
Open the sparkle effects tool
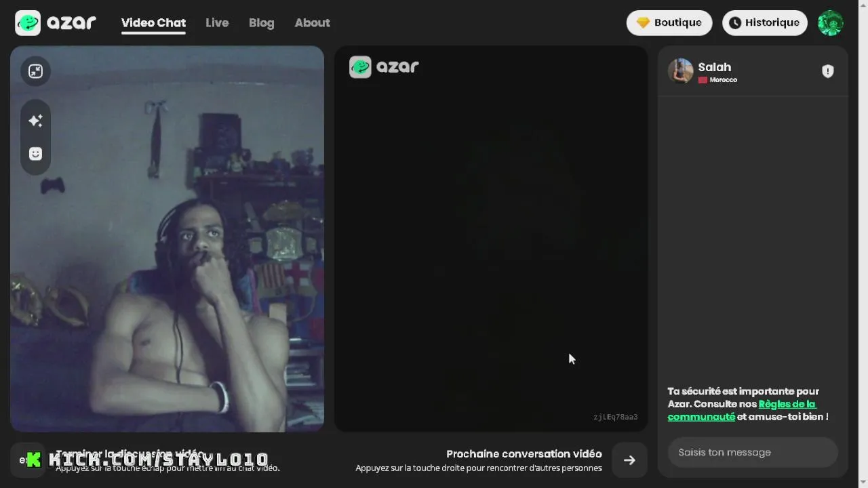tap(35, 121)
